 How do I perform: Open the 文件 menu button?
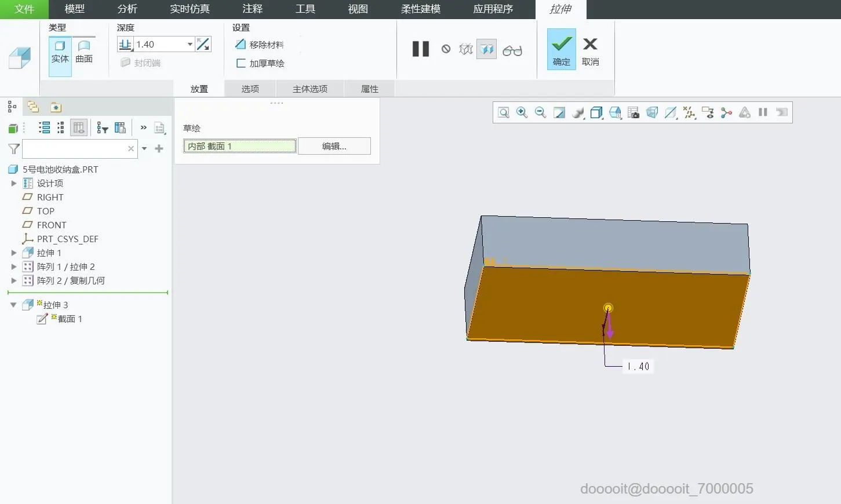[24, 9]
